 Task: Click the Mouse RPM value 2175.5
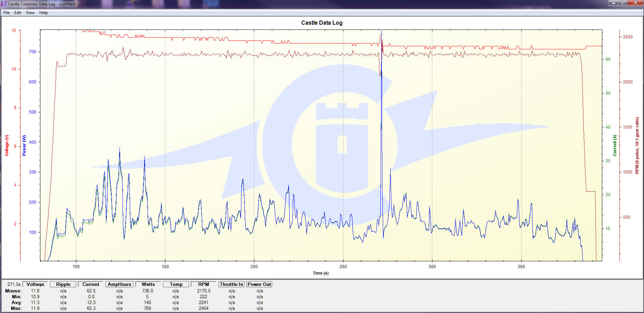(204, 291)
